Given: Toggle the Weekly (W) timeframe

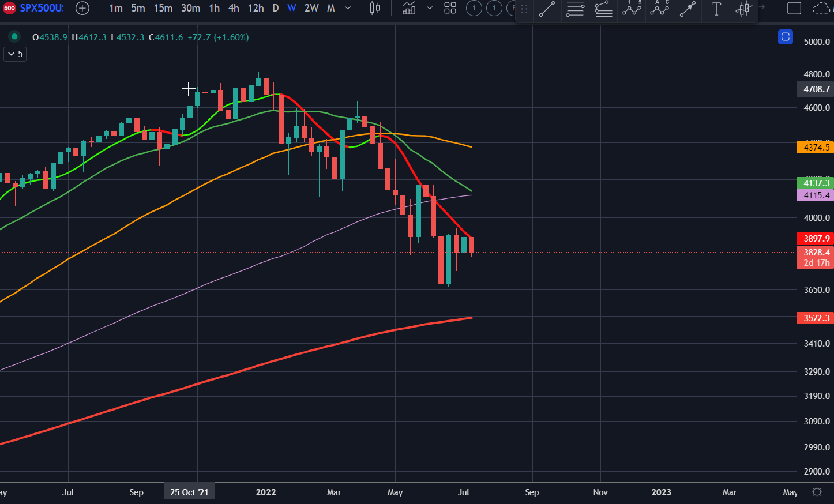Looking at the screenshot, I should tap(292, 9).
